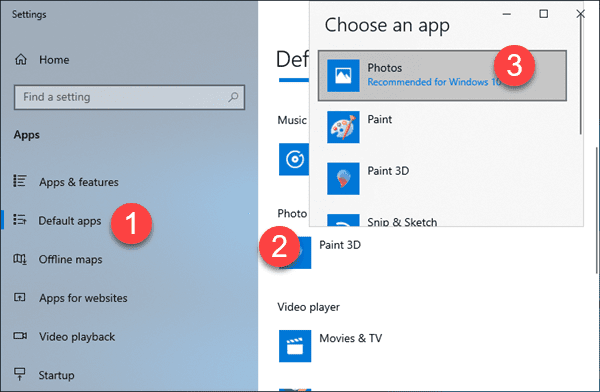The width and height of the screenshot is (600, 392).
Task: Minimize the Settings window
Action: tap(507, 14)
